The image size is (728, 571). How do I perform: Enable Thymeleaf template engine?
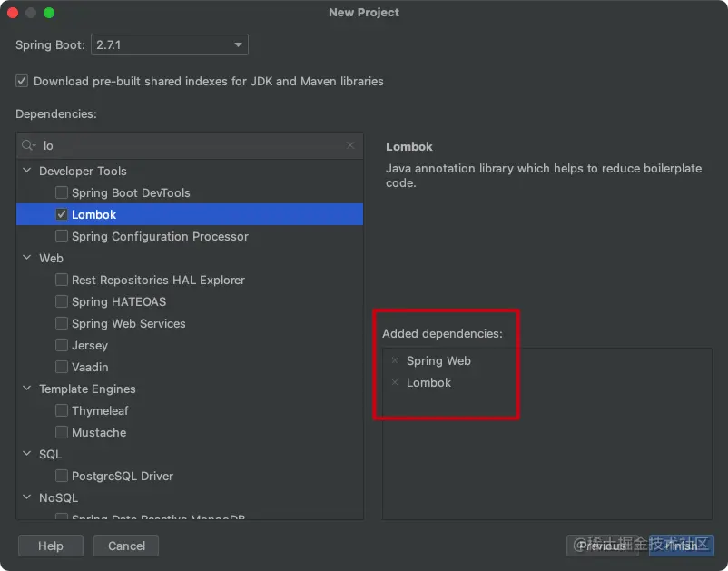click(62, 410)
